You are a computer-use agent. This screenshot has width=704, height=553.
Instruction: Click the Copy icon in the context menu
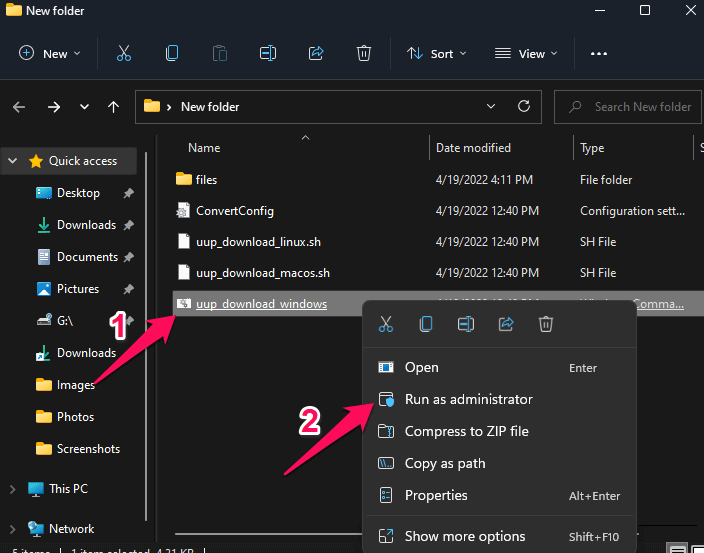[426, 323]
